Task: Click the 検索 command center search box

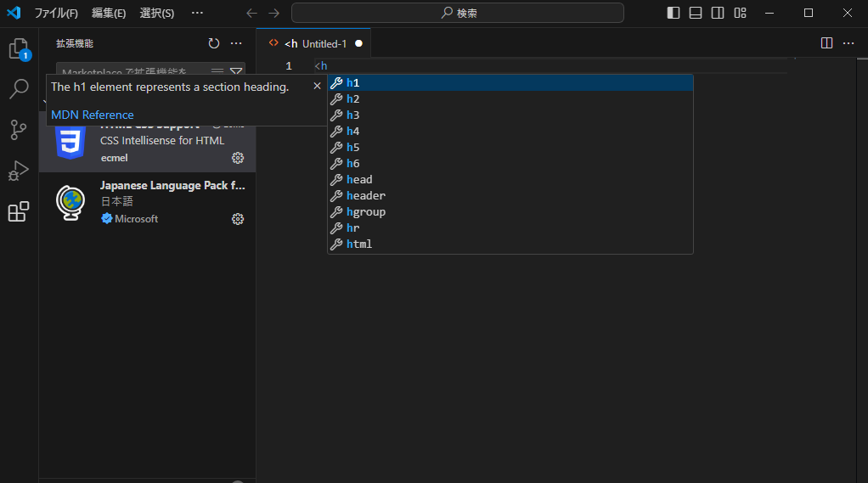Action: 458,13
